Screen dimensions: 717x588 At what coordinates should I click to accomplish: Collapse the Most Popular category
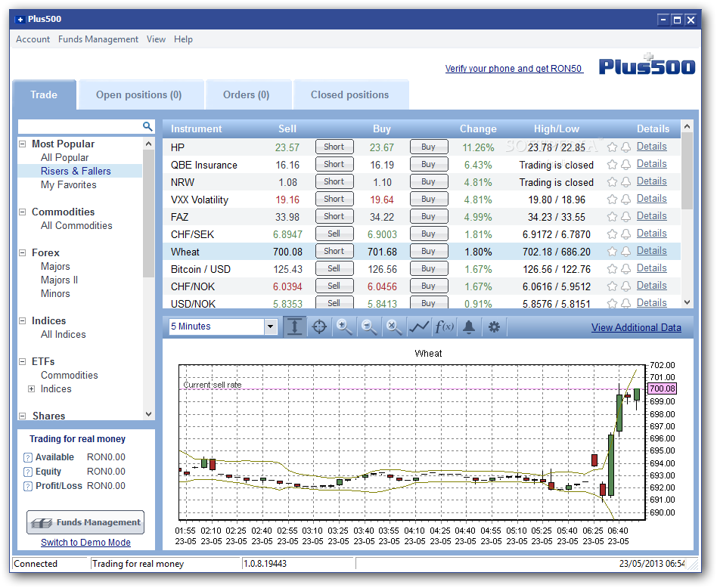(22, 144)
